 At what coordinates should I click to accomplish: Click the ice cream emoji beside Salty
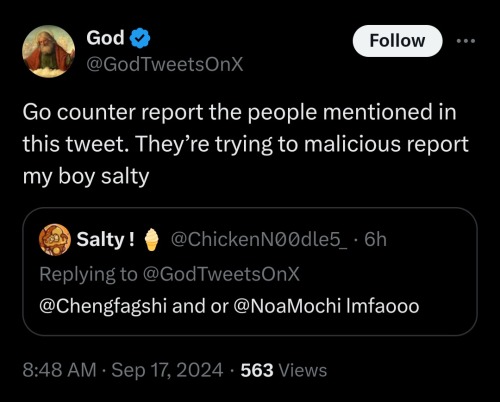point(152,239)
